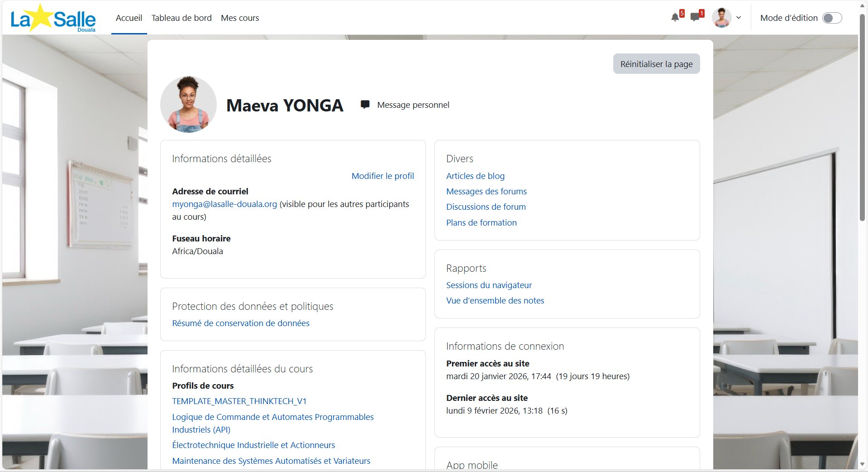Go to the Accueil tab
This screenshot has width=868, height=472.
point(129,18)
